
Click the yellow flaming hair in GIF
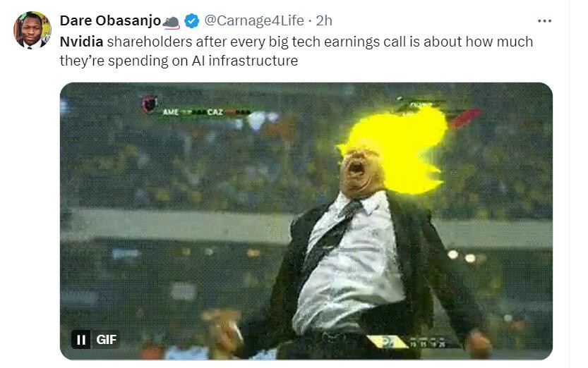click(x=397, y=148)
